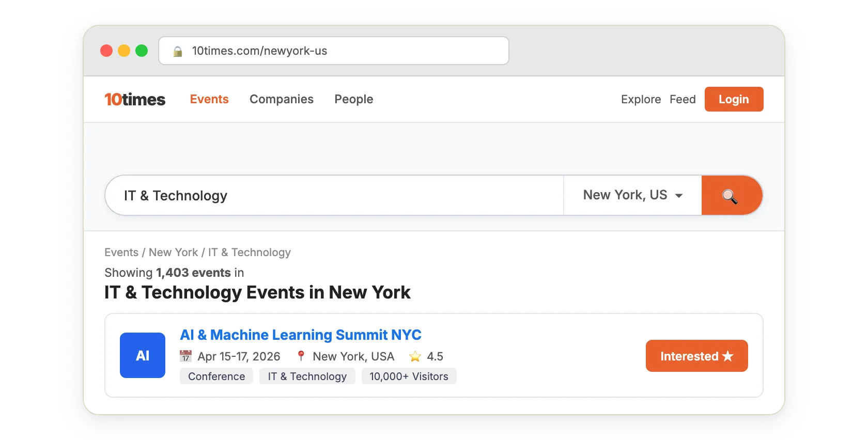Open the Feed link
868x440 pixels.
pyautogui.click(x=683, y=99)
